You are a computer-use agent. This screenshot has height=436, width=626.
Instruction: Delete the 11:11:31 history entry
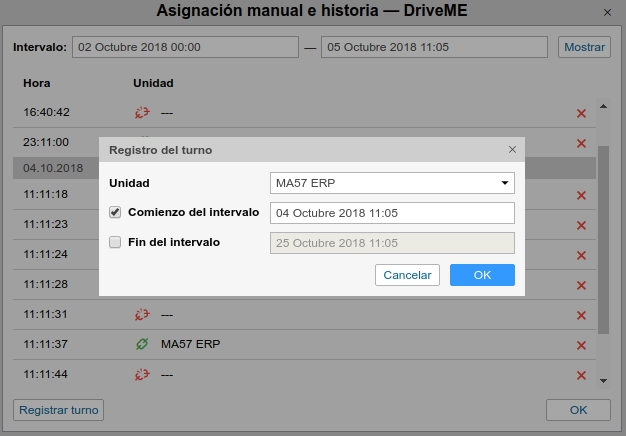click(x=581, y=315)
